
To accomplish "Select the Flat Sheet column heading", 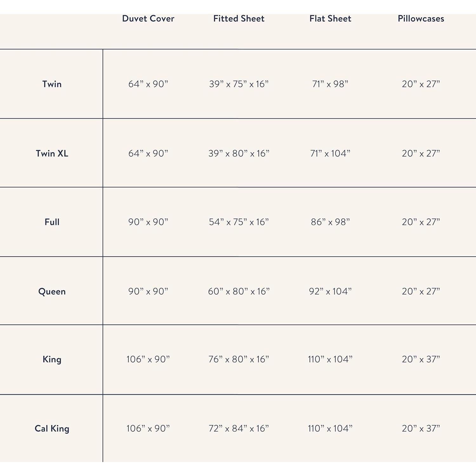I will pyautogui.click(x=330, y=19).
